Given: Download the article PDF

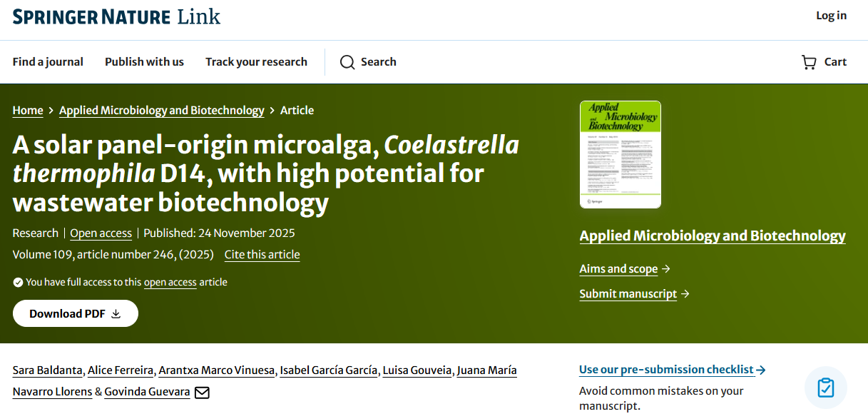Looking at the screenshot, I should 75,313.
